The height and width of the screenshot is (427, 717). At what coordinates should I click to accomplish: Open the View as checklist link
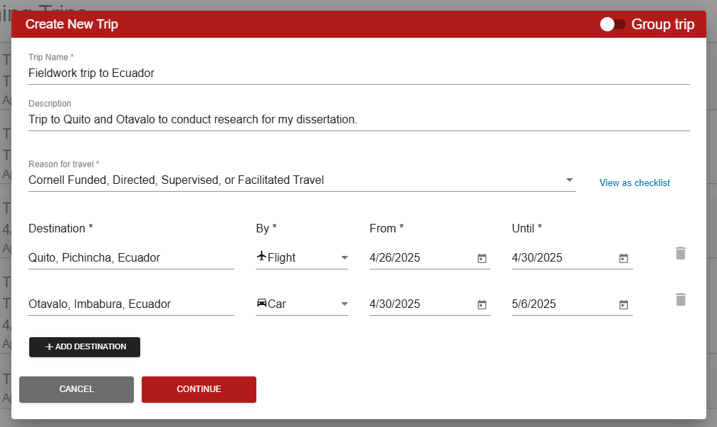(x=634, y=183)
